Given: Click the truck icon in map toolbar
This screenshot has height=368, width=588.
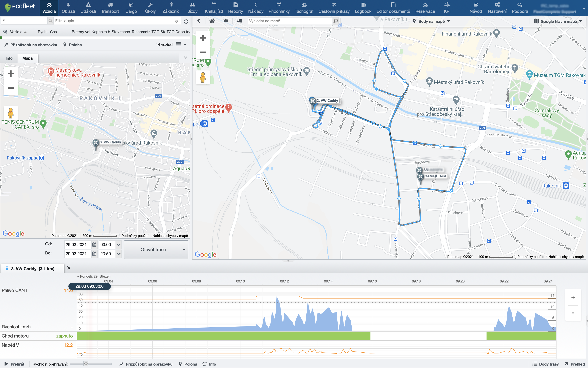Looking at the screenshot, I should tap(239, 21).
